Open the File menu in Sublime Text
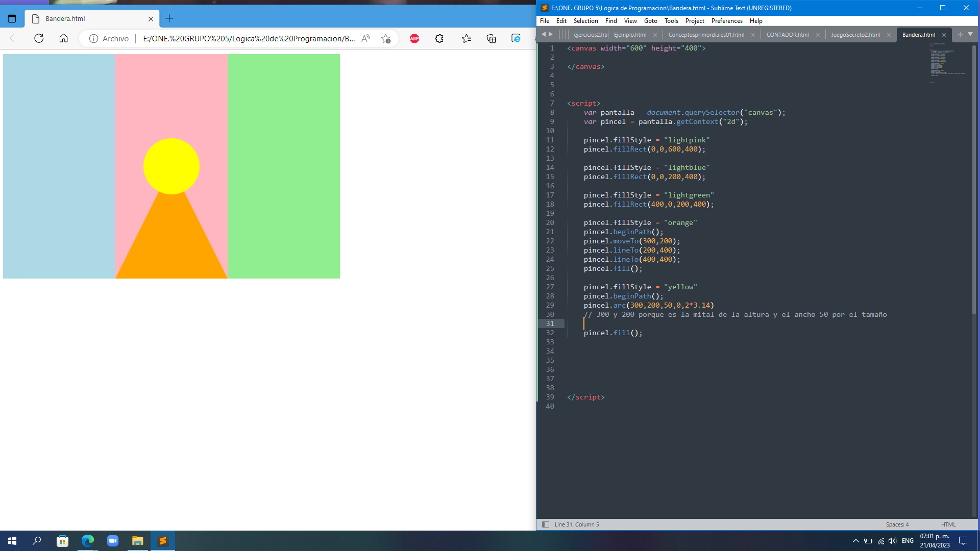This screenshot has width=980, height=551. (x=545, y=21)
